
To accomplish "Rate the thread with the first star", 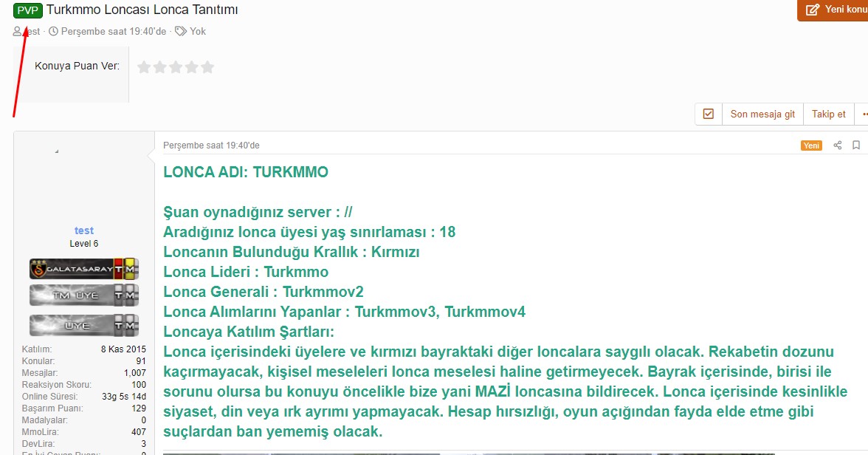I will (144, 67).
